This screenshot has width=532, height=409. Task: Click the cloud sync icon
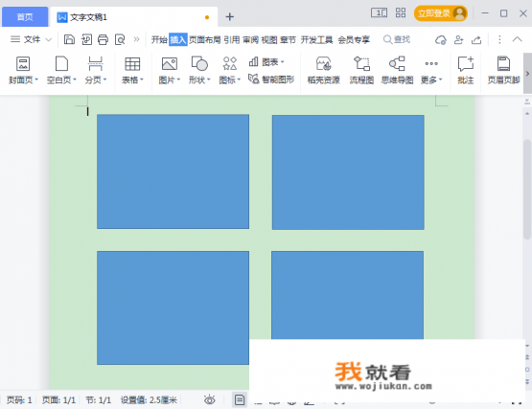pyautogui.click(x=441, y=40)
